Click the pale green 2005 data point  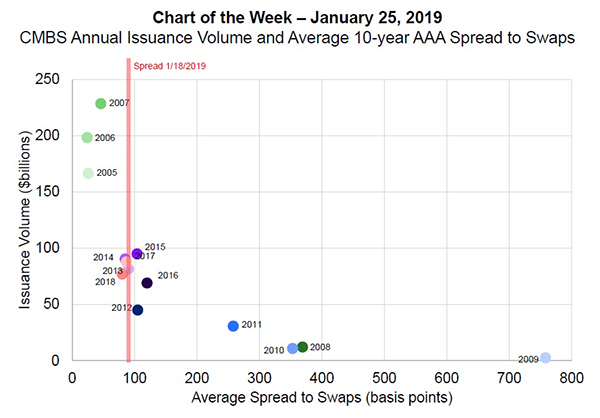(x=88, y=173)
